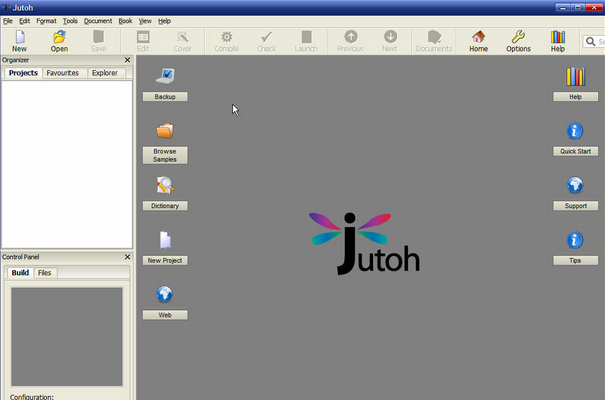Viewport: 605px width, 400px height.
Task: Click the Launch toolbar icon
Action: click(x=306, y=37)
